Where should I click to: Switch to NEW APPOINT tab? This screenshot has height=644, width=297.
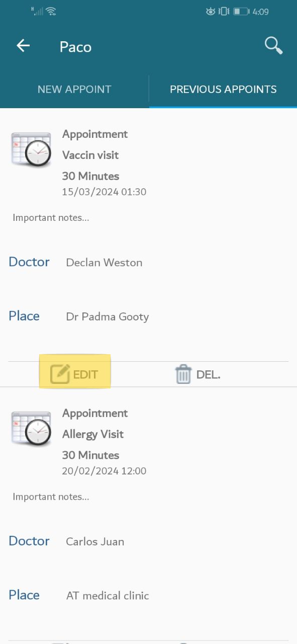(74, 90)
